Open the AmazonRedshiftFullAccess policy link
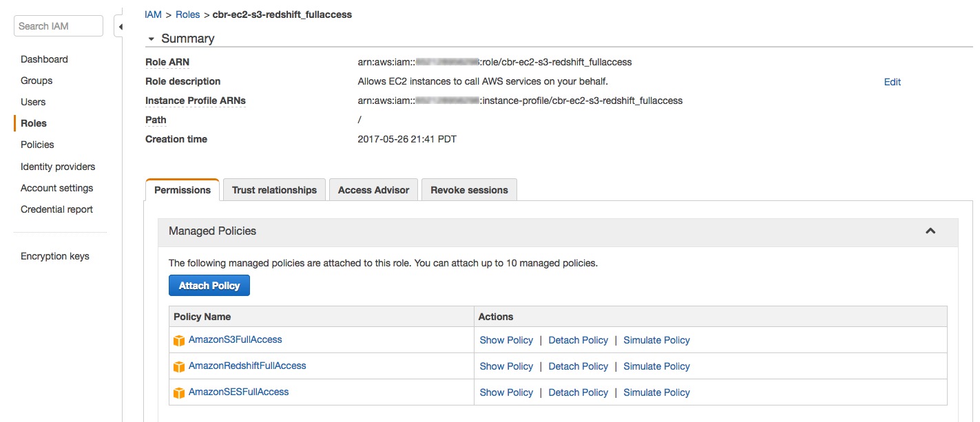This screenshot has width=980, height=422. (247, 366)
